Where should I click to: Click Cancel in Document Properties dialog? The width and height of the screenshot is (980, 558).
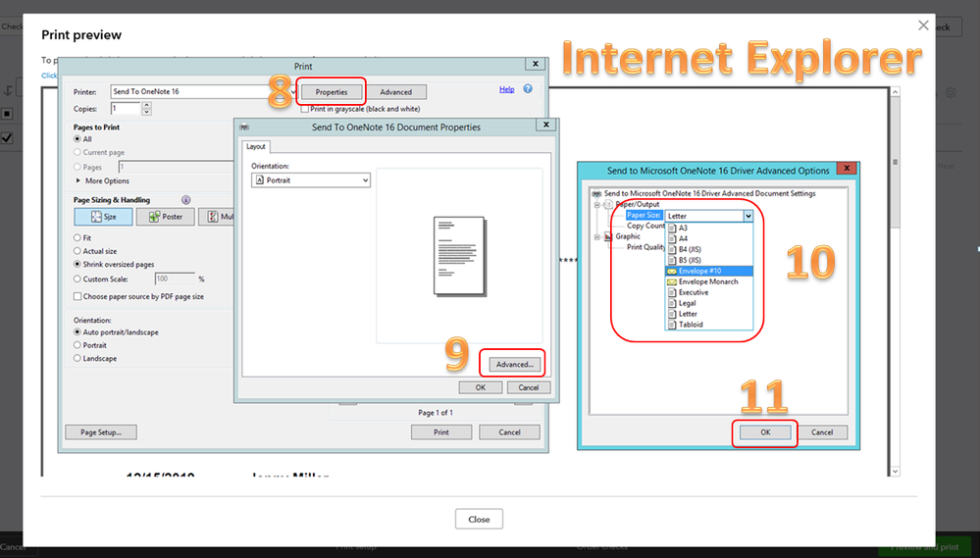(x=528, y=387)
